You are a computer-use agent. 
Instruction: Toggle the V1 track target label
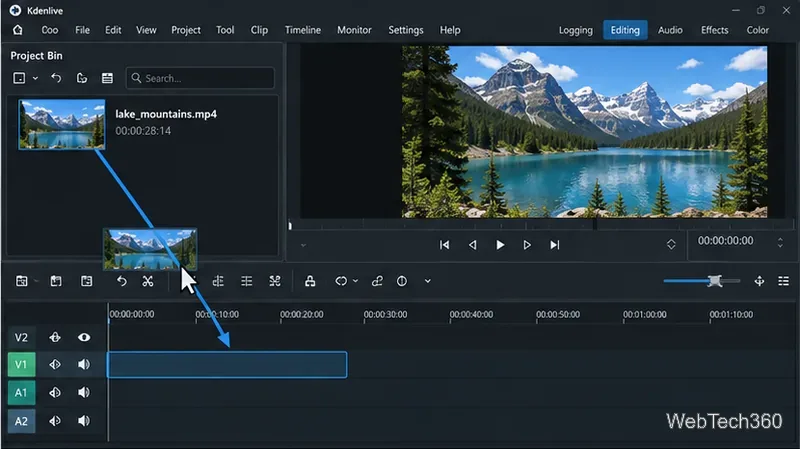click(x=21, y=364)
